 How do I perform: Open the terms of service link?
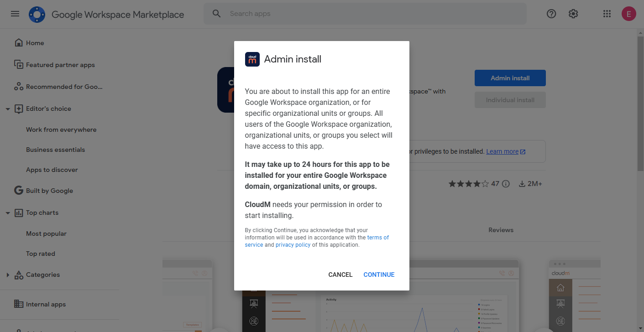pyautogui.click(x=317, y=241)
